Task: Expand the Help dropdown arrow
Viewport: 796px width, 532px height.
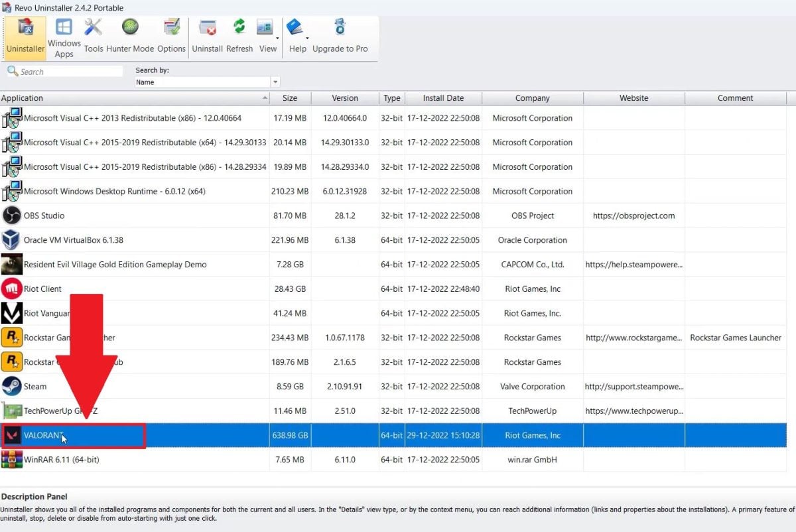Action: [307, 38]
